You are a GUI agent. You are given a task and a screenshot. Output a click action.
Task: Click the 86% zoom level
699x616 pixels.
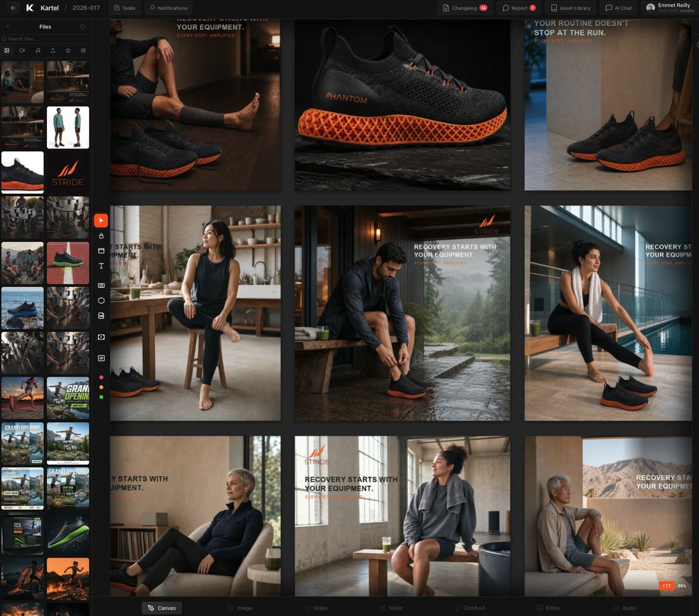click(x=682, y=586)
